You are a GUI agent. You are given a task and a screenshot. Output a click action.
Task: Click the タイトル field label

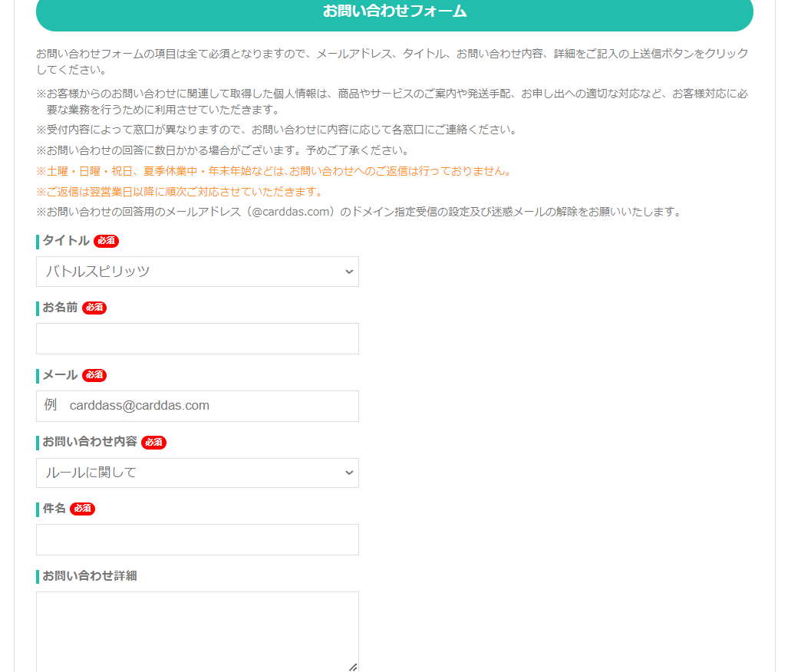(x=66, y=241)
